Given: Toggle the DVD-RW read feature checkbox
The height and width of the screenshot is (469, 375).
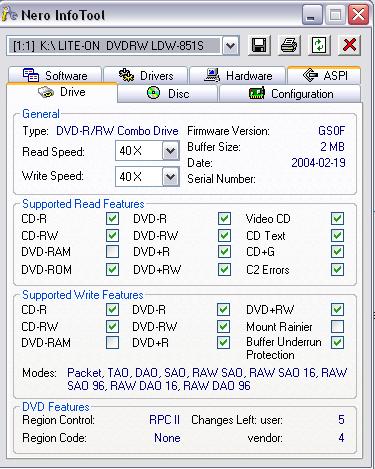Looking at the screenshot, I should 224,235.
